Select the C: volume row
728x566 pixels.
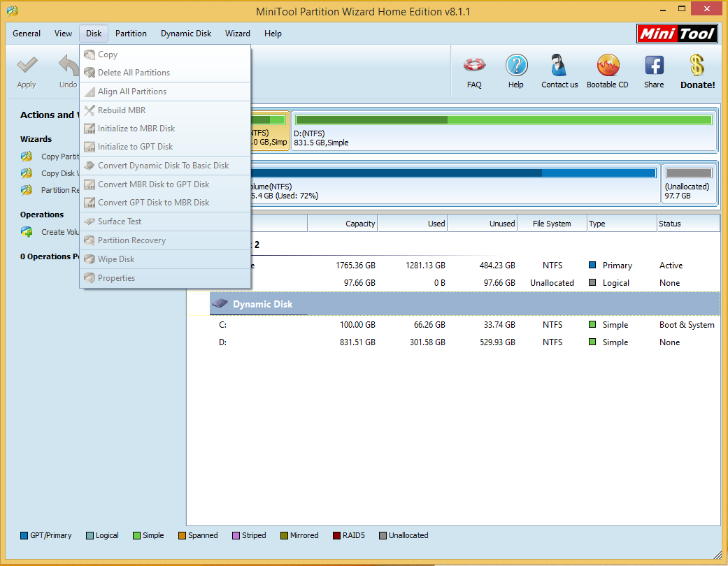(x=465, y=325)
